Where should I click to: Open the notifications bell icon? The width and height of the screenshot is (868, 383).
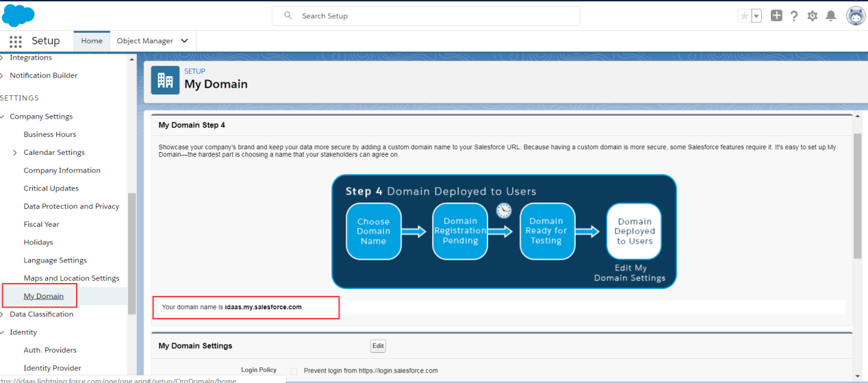click(831, 16)
